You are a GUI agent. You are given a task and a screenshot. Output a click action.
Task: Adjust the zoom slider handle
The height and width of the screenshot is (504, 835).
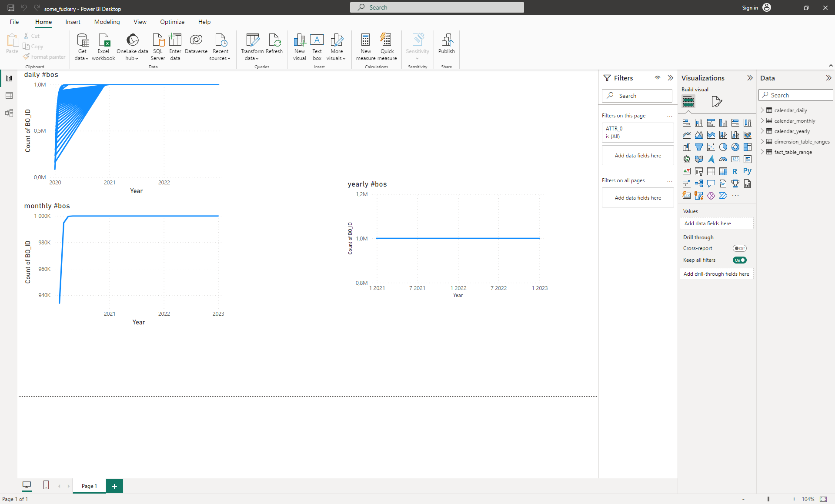(x=768, y=499)
